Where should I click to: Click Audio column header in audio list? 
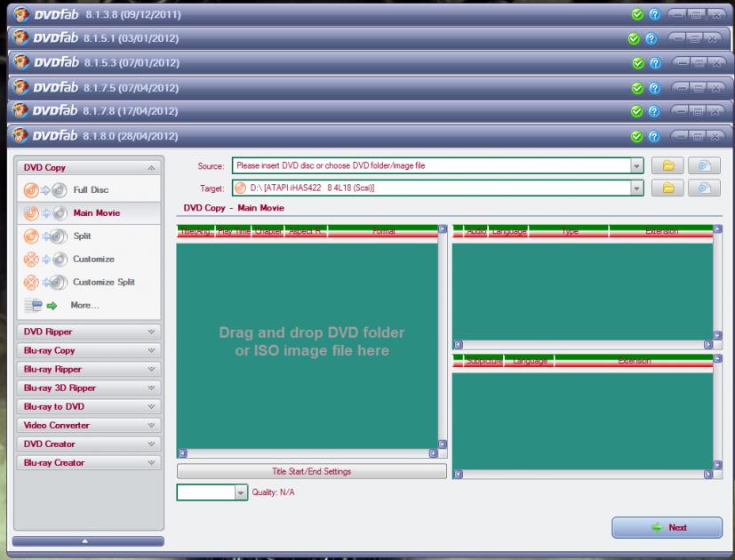(475, 231)
